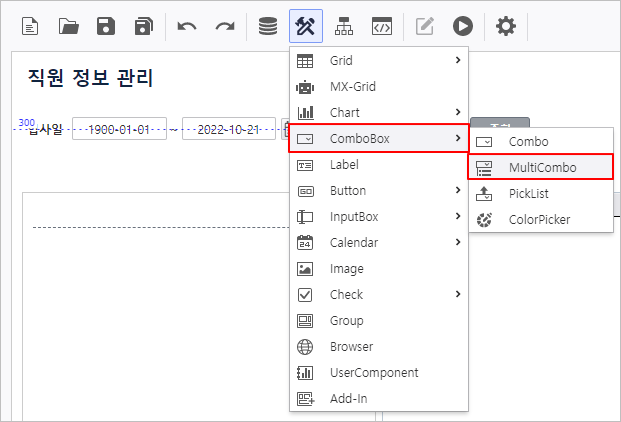Image resolution: width=621 pixels, height=422 pixels.
Task: Click the Label T icon
Action: pyautogui.click(x=305, y=165)
